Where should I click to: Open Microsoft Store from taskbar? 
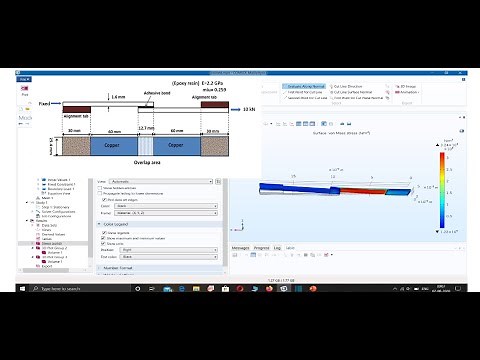tap(225, 289)
